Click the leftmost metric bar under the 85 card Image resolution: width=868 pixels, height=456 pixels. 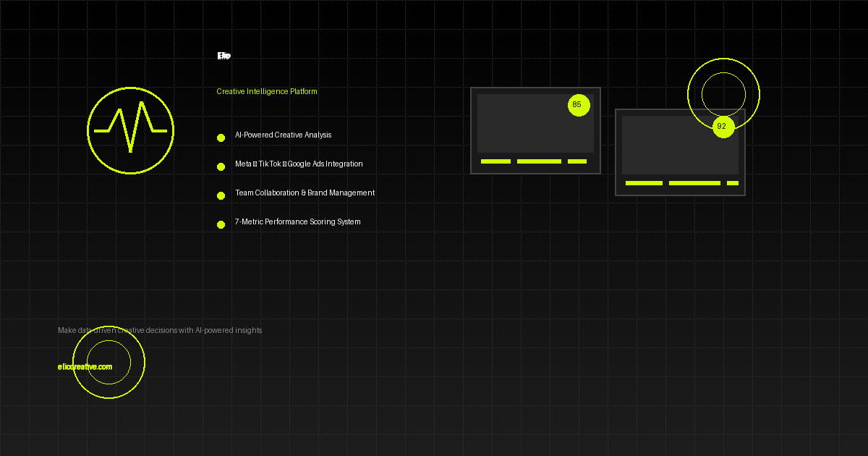[495, 161]
